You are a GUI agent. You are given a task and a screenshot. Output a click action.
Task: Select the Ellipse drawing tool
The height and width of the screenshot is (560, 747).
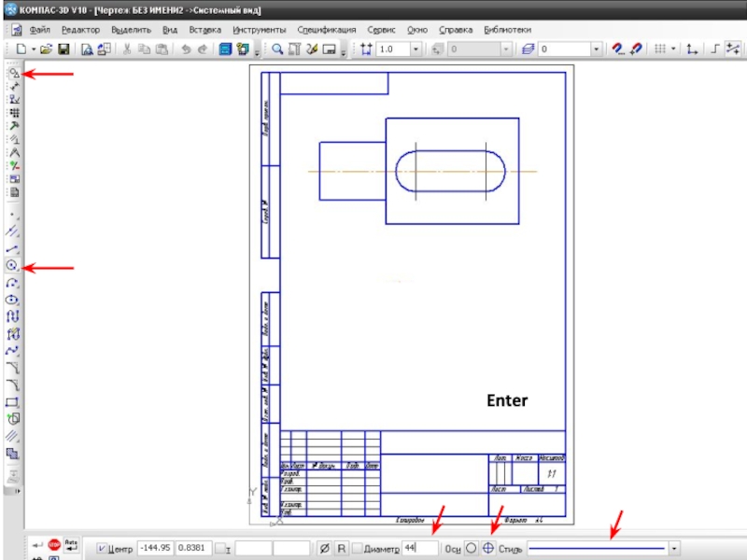tap(12, 300)
